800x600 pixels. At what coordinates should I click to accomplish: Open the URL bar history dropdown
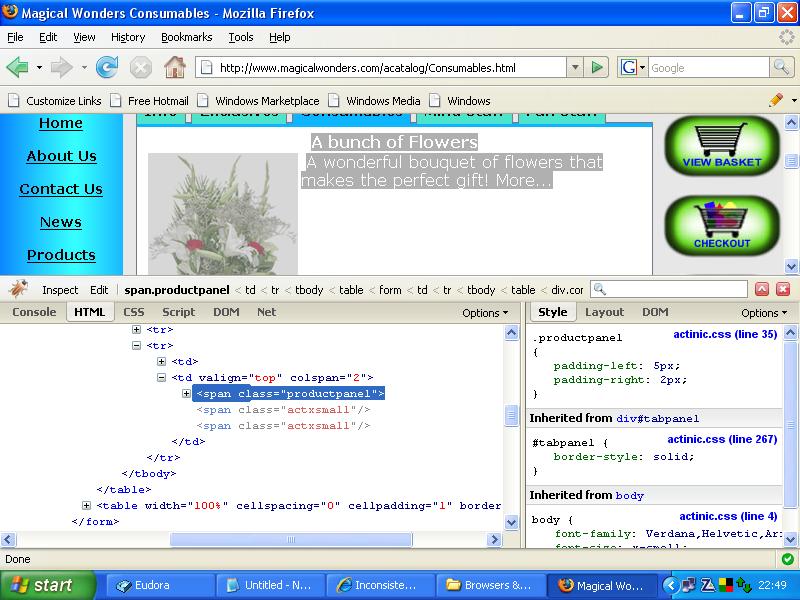(x=575, y=68)
